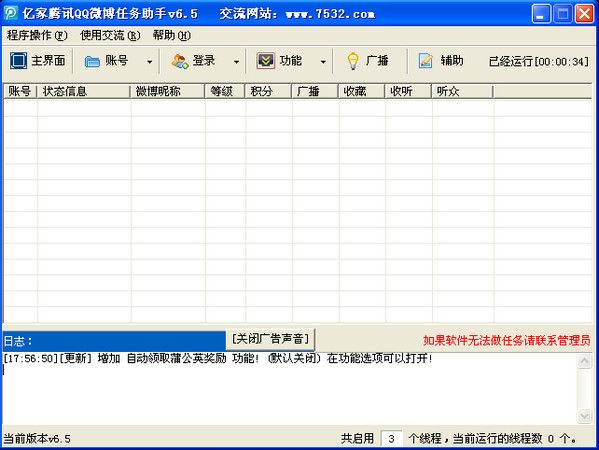Click the 收藏 column header
This screenshot has height=450, width=599.
pos(361,91)
